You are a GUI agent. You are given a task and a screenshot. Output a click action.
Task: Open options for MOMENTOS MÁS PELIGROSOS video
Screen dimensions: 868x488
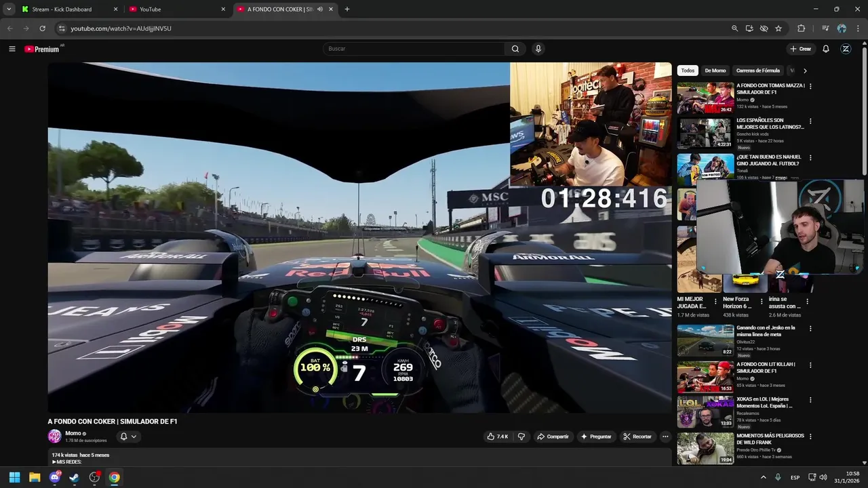[x=810, y=436]
